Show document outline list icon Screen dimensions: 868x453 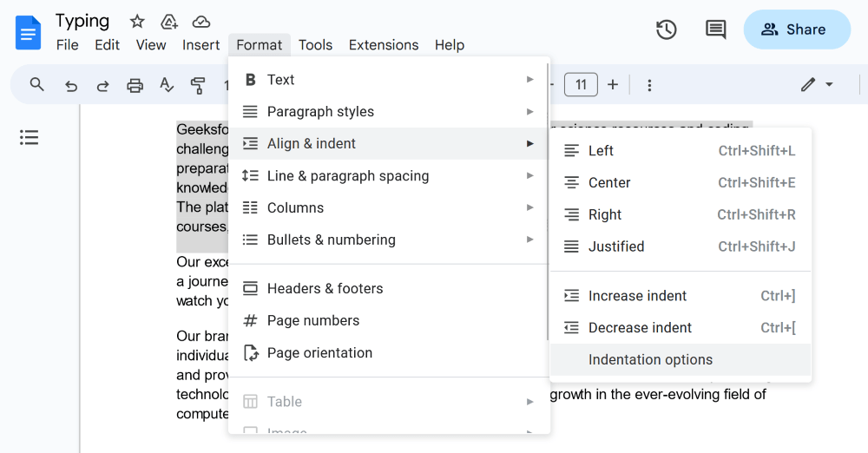tap(30, 137)
